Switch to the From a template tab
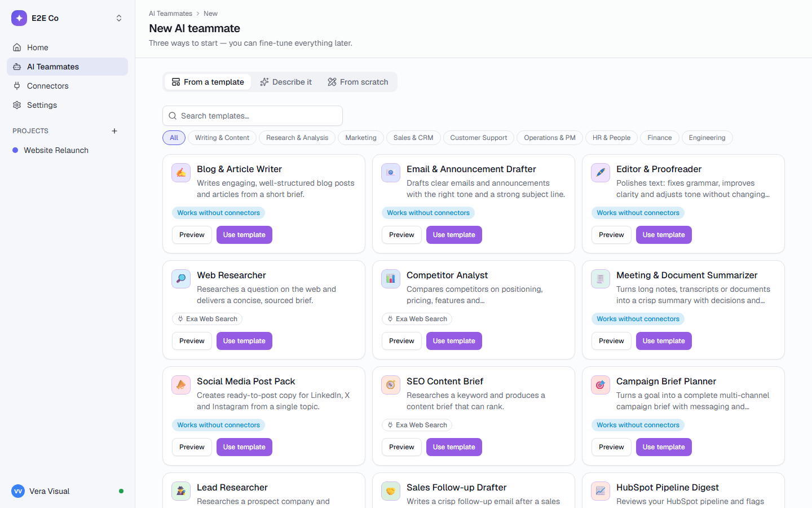This screenshot has width=812, height=508. [x=208, y=82]
